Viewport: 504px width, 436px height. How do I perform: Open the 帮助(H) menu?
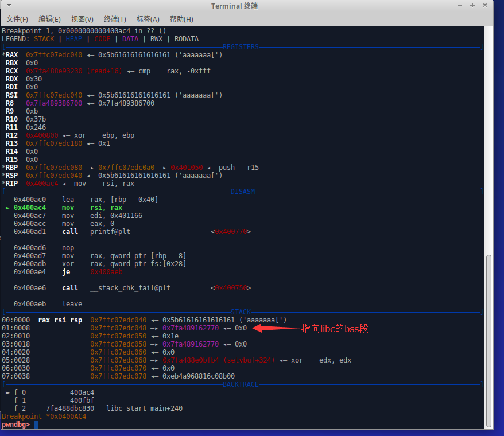181,19
